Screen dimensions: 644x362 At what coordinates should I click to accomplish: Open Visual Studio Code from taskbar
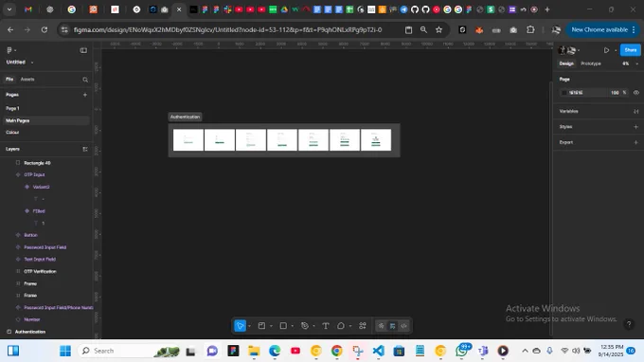[378, 351]
